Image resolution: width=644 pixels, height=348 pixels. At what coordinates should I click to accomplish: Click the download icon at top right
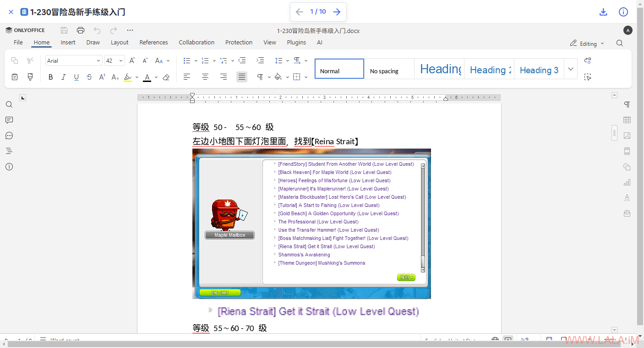click(x=603, y=12)
